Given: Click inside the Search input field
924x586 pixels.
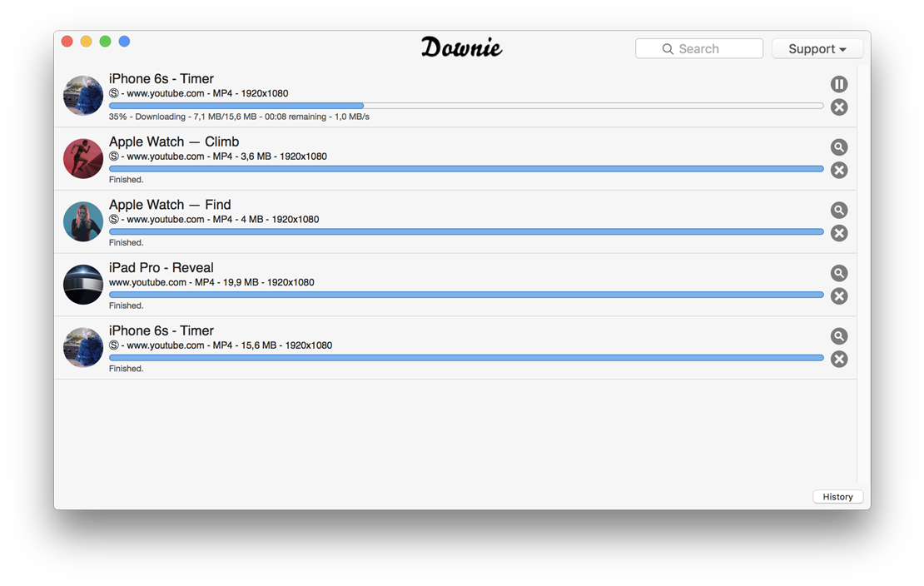Looking at the screenshot, I should click(x=708, y=48).
